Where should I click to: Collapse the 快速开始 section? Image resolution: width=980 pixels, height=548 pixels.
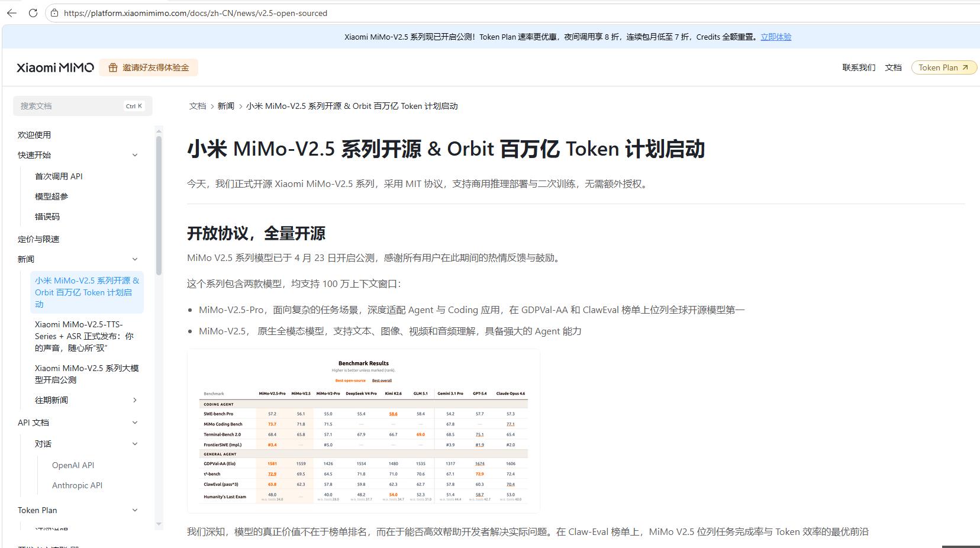[135, 155]
